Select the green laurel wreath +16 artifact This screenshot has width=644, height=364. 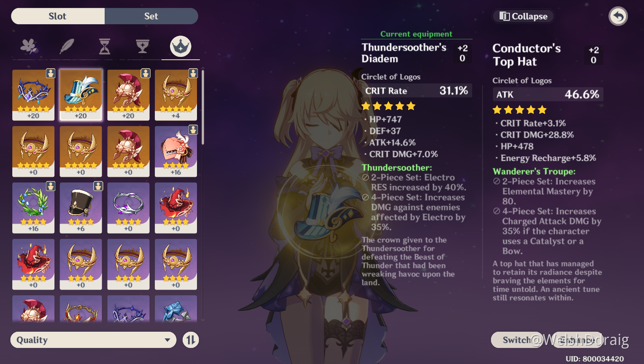click(33, 208)
